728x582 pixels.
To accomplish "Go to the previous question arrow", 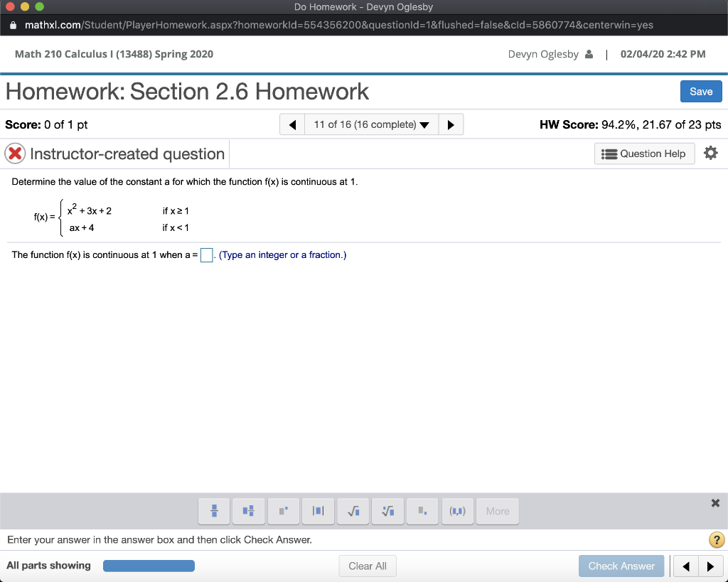I will [292, 124].
